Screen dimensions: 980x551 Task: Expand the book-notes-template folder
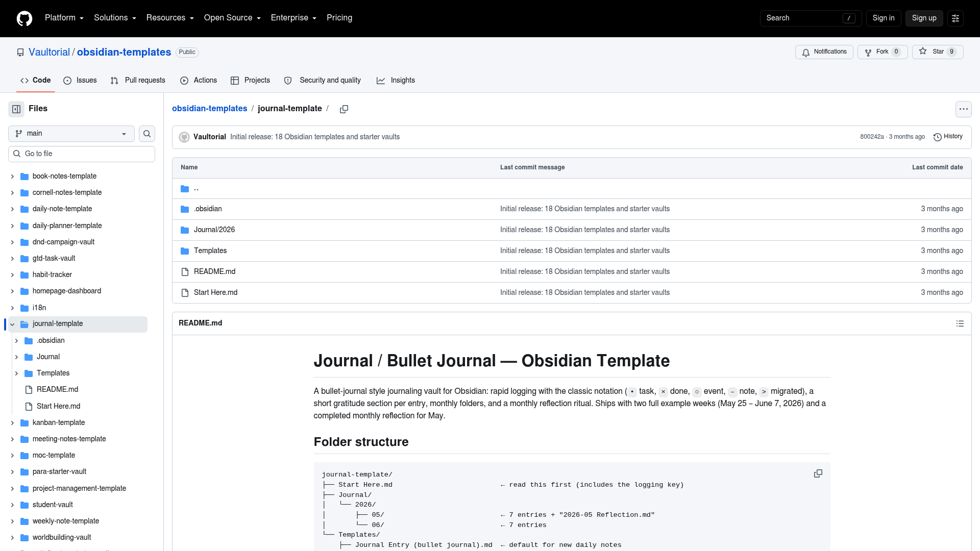point(12,177)
